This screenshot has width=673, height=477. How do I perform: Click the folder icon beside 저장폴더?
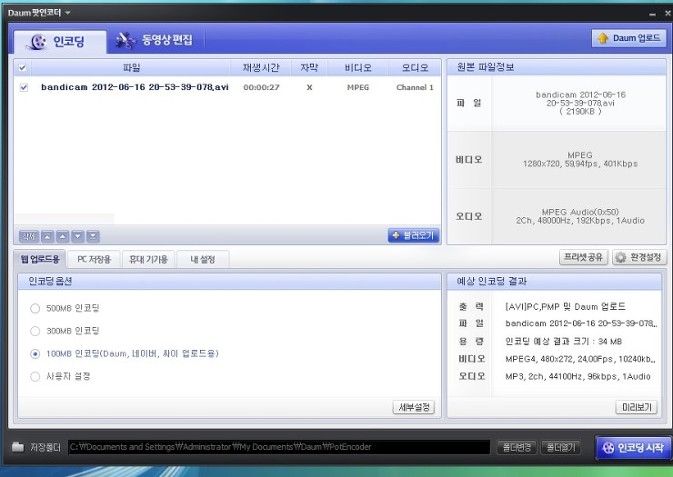point(18,447)
